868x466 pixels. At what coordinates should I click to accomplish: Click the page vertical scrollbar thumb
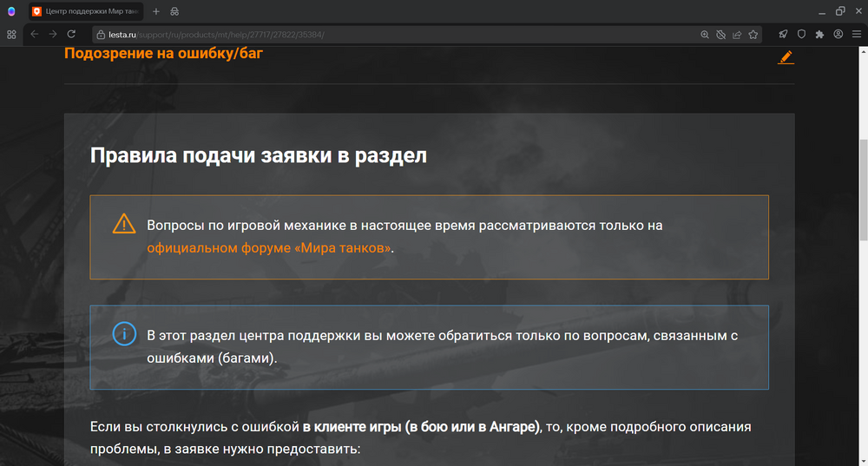coord(863,190)
